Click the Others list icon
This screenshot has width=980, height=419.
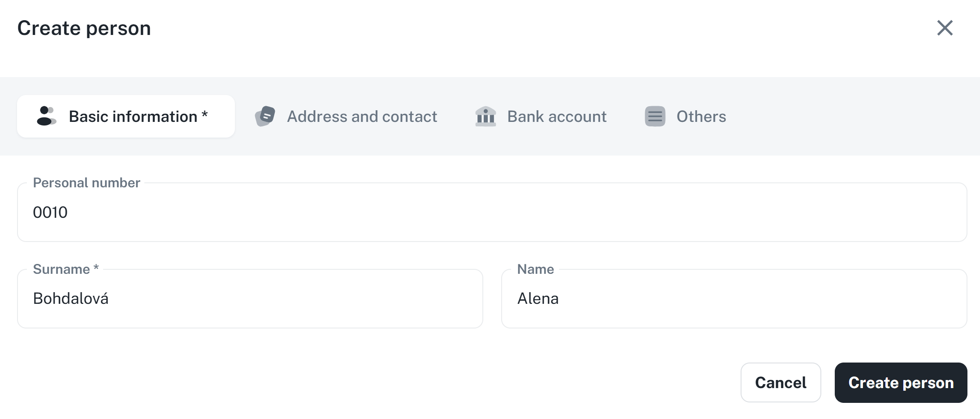point(655,117)
